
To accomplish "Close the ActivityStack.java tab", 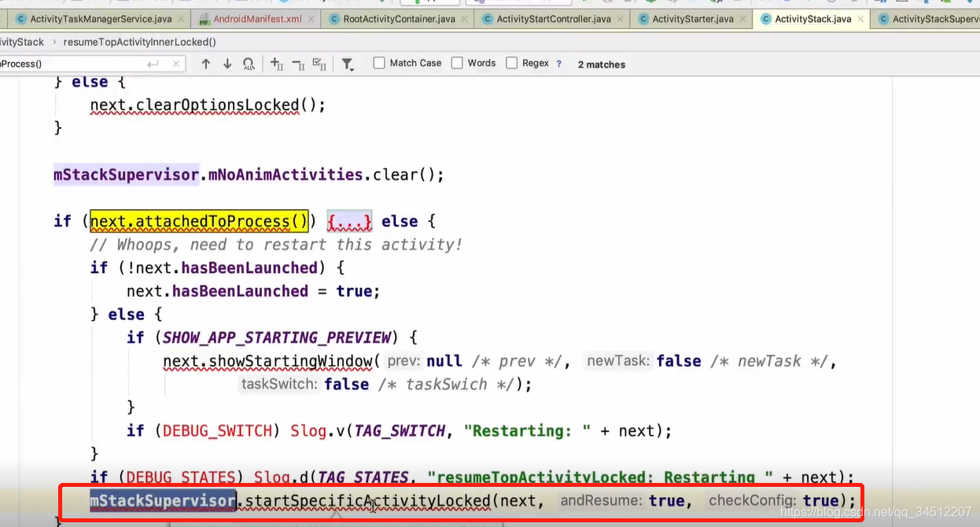I will [x=861, y=19].
